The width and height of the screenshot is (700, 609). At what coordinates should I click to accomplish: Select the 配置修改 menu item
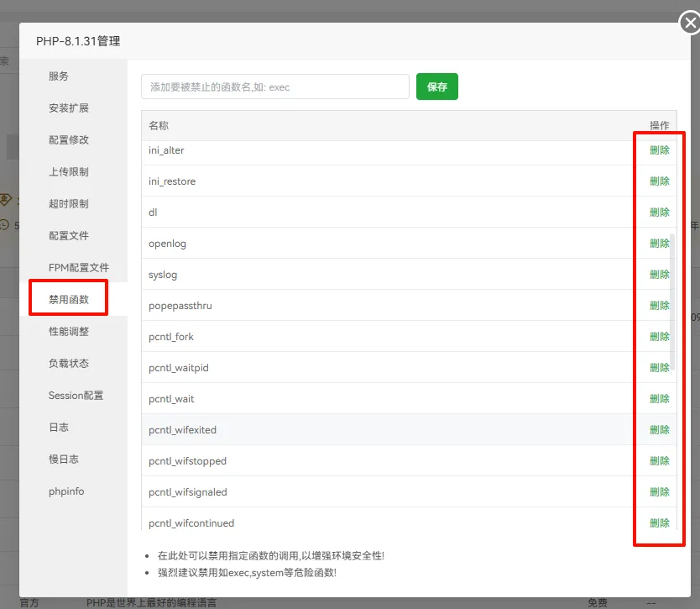tap(69, 140)
